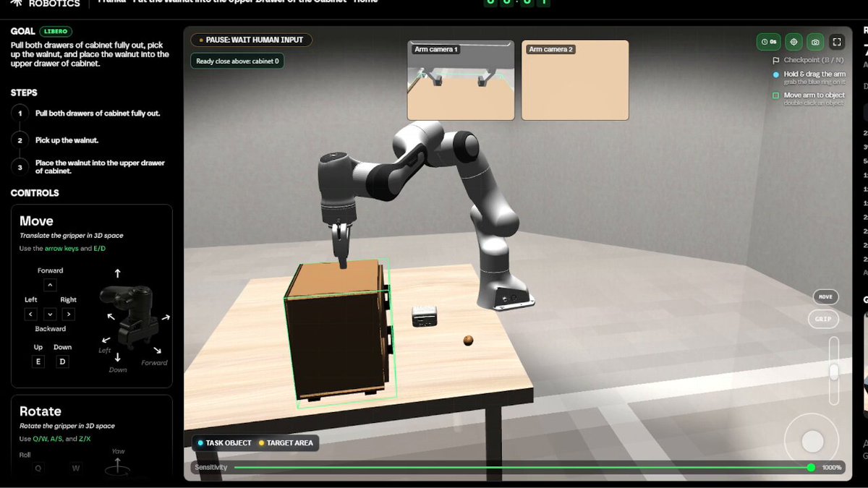Click the D key for Down
Image resolution: width=868 pixels, height=488 pixels.
point(63,361)
